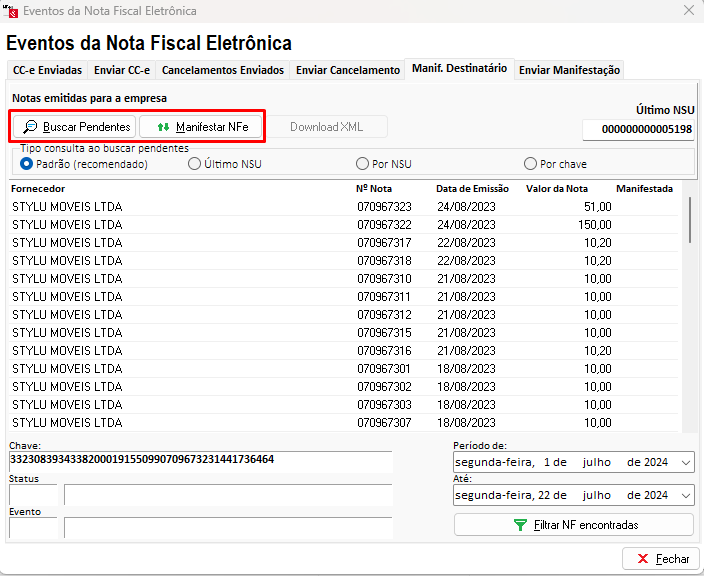The image size is (704, 576).
Task: Click the Download XML button
Action: point(326,127)
